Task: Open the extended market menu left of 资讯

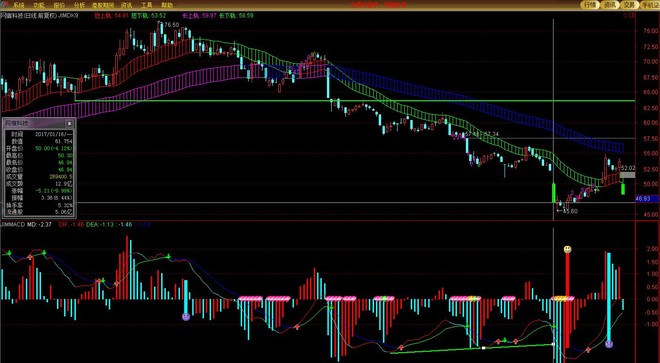Action: (x=102, y=5)
